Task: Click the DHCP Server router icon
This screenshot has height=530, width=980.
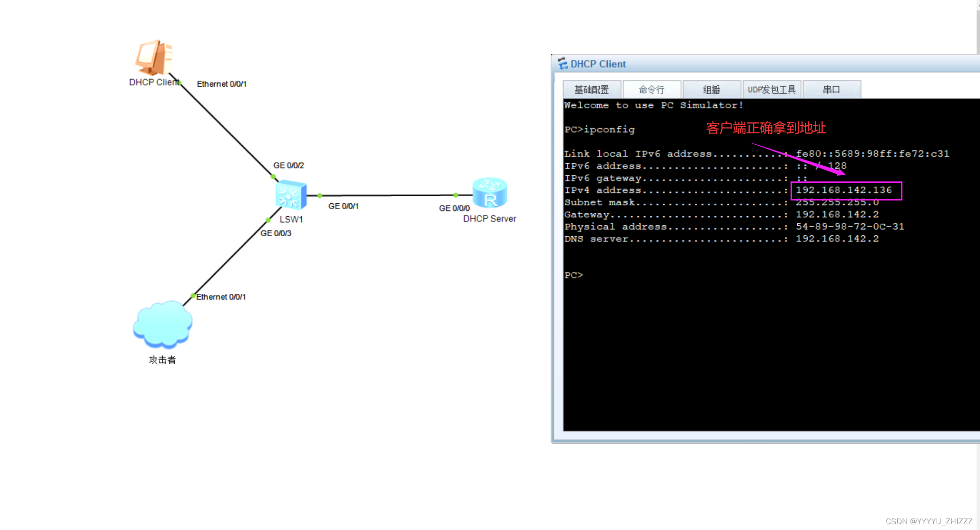Action: (489, 193)
